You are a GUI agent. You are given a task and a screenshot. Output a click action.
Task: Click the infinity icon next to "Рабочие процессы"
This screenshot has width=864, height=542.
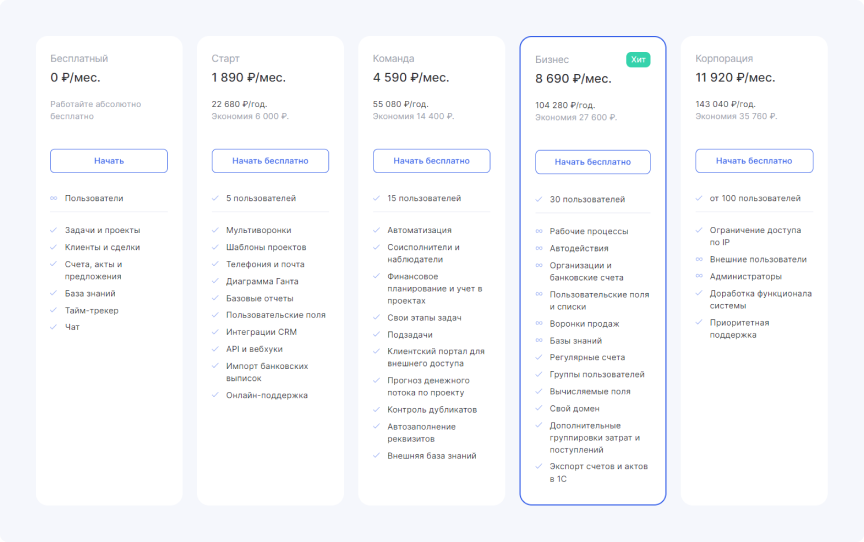(x=539, y=232)
